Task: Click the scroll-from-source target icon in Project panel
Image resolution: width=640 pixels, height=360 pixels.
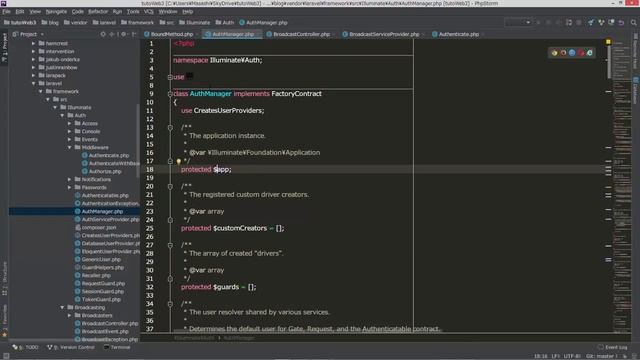Action: click(103, 34)
